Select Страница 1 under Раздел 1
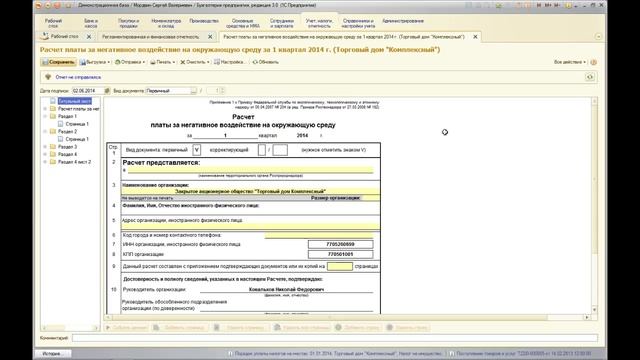This screenshot has width=640, height=360. (77, 124)
